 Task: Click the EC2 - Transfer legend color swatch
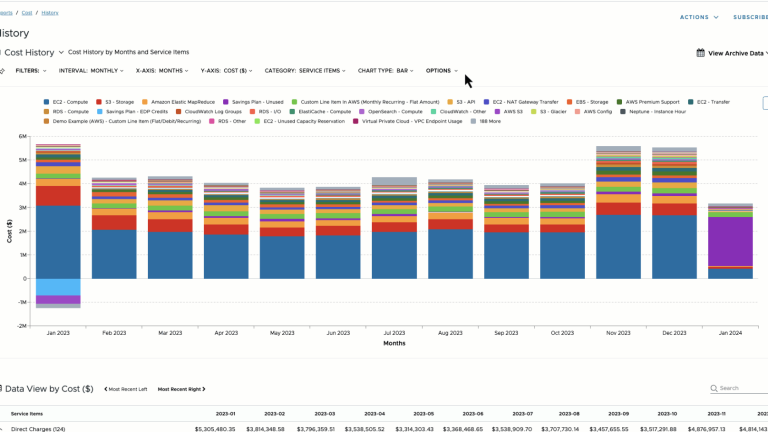click(x=691, y=102)
